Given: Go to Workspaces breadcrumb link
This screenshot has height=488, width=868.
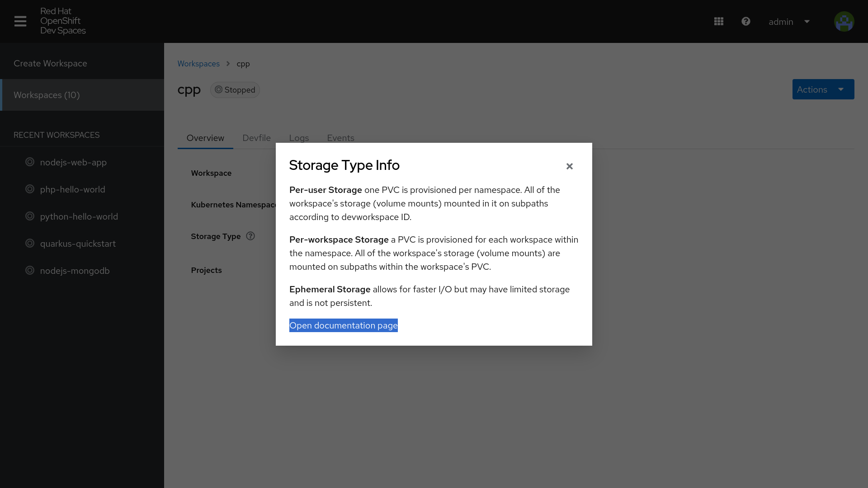Looking at the screenshot, I should click(198, 64).
